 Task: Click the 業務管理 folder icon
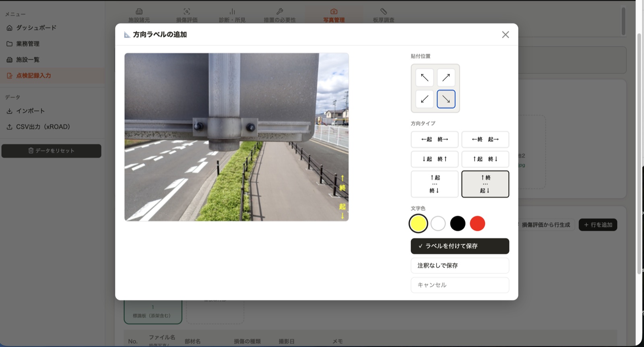tap(10, 43)
